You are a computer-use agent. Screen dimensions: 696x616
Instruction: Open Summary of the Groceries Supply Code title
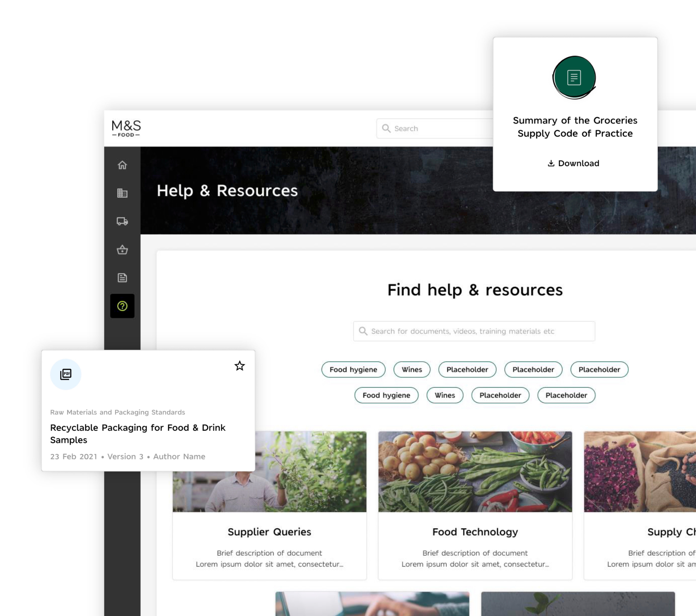[x=575, y=127]
